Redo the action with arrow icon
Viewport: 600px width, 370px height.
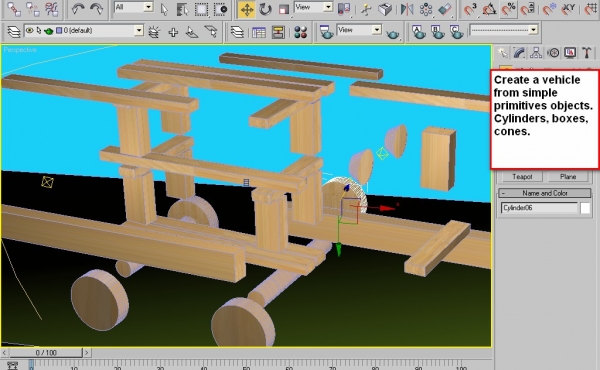[x=96, y=9]
